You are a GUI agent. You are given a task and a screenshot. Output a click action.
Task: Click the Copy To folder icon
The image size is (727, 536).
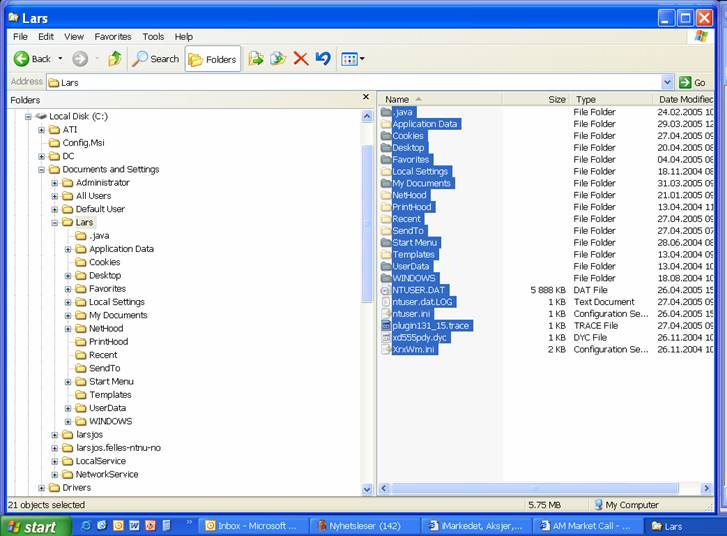[x=278, y=59]
